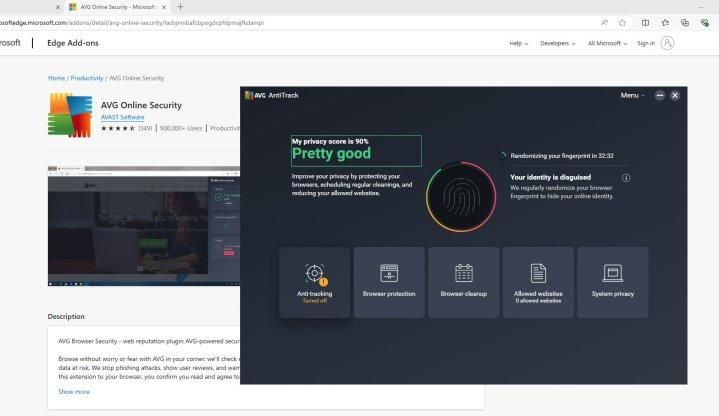Select the AVG Online Security tab
This screenshot has width=719, height=416.
pyautogui.click(x=117, y=7)
